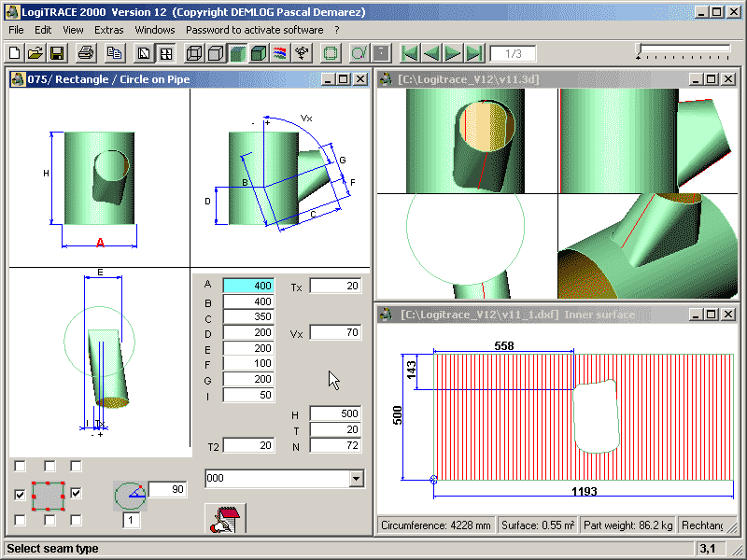
Task: Click the Rectangle / Circle on Pipe window icon
Action: click(18, 79)
